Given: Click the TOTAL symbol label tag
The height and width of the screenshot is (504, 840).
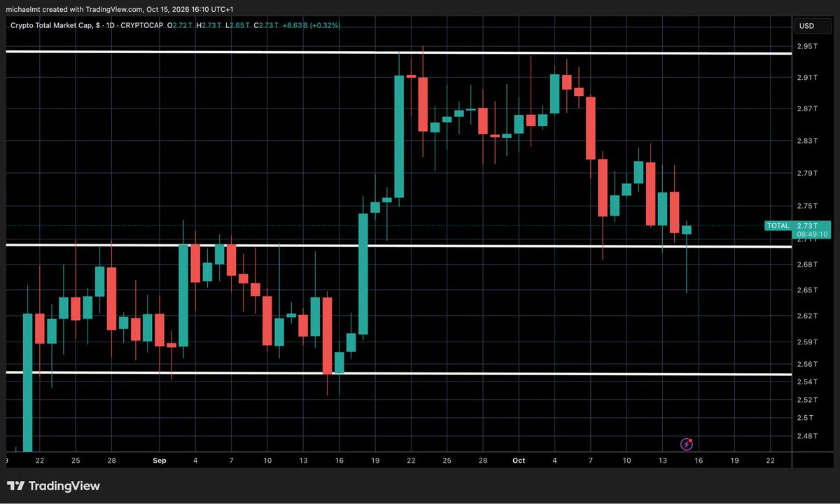Looking at the screenshot, I should (x=778, y=225).
